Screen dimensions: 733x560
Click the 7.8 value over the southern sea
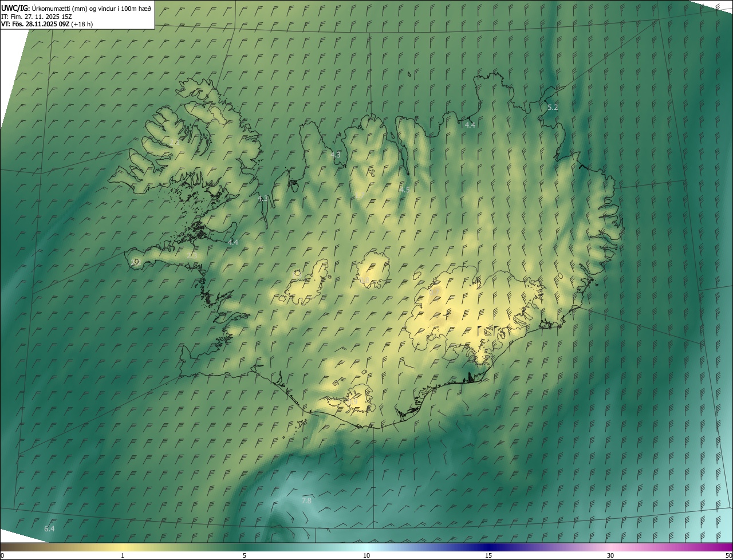coord(306,500)
